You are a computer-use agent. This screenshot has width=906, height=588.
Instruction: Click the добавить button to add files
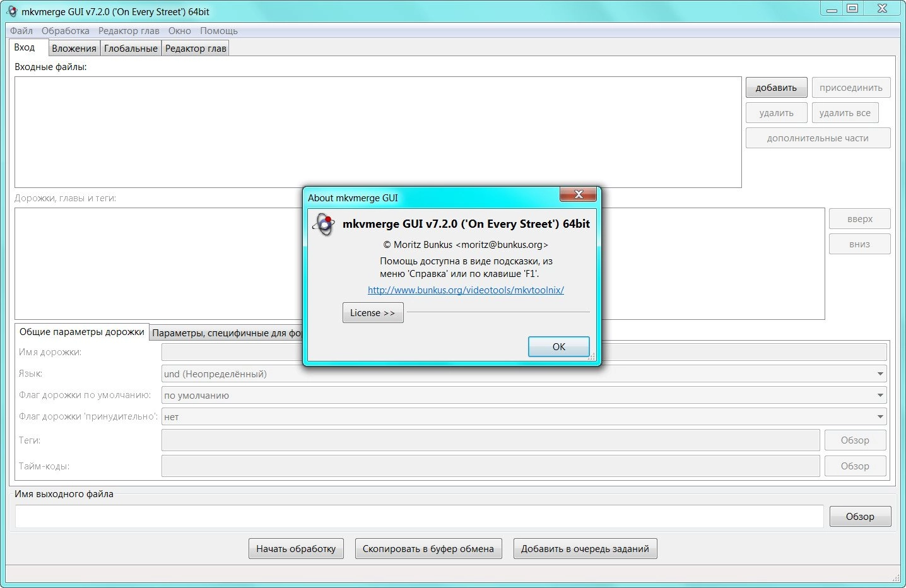[x=776, y=88]
